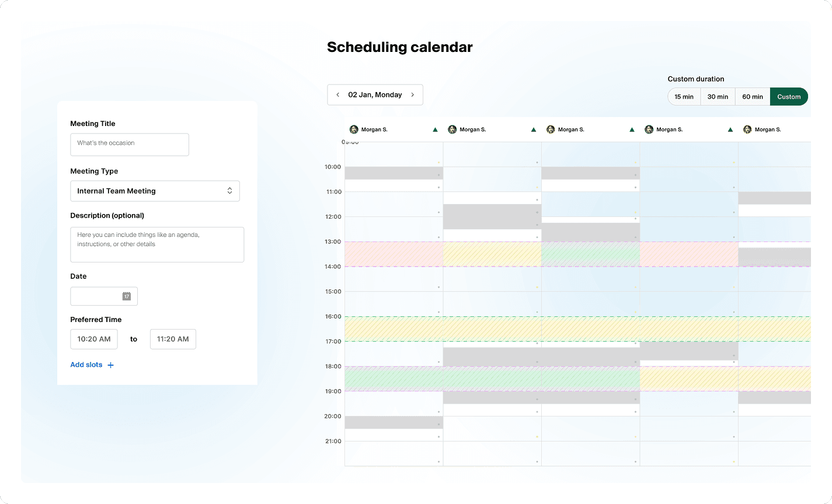832x504 pixels.
Task: Open the date picker calendar icon
Action: click(x=126, y=296)
